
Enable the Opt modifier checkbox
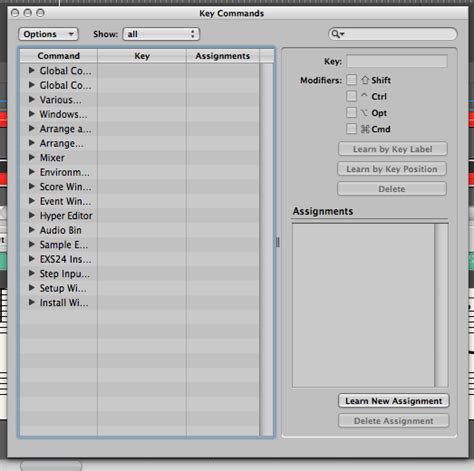pos(351,113)
